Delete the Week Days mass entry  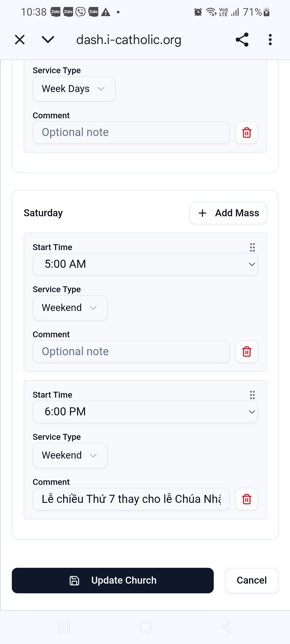click(x=247, y=133)
